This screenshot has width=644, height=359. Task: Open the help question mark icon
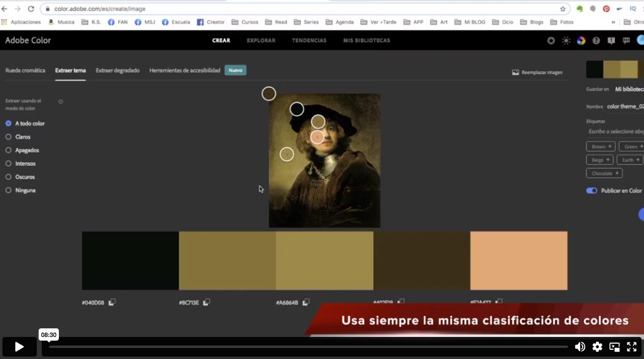coord(596,40)
